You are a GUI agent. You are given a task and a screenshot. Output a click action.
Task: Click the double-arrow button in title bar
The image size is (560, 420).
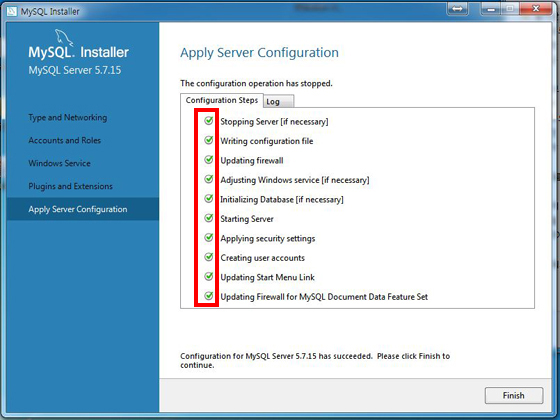[x=457, y=9]
